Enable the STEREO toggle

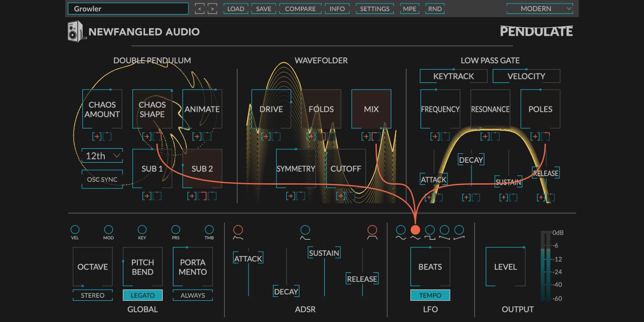(x=92, y=295)
